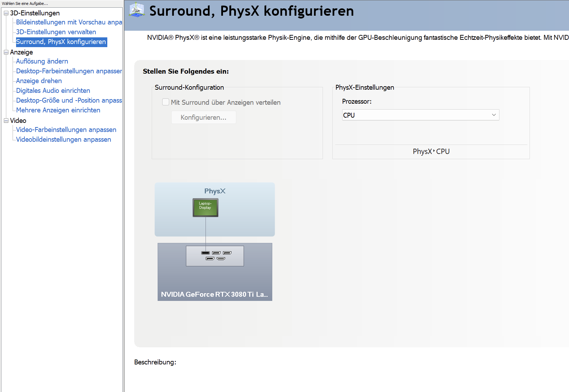
Task: Click the GPU display ports connector graphic
Action: click(x=215, y=256)
